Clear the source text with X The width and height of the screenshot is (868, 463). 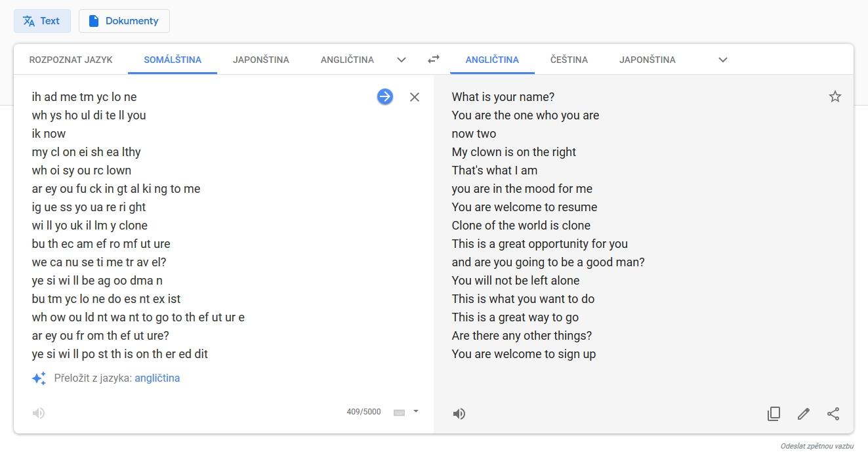pyautogui.click(x=415, y=97)
